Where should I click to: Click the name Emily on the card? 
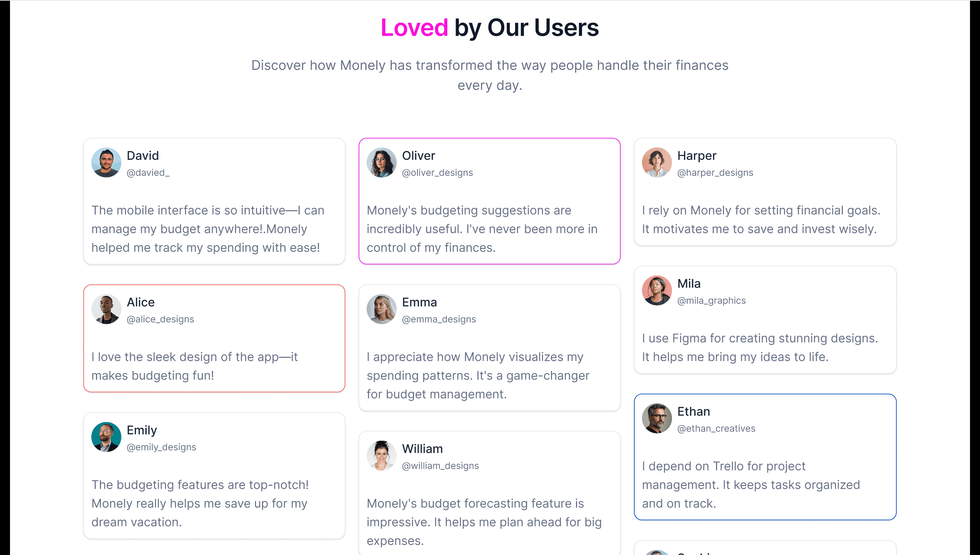click(141, 430)
